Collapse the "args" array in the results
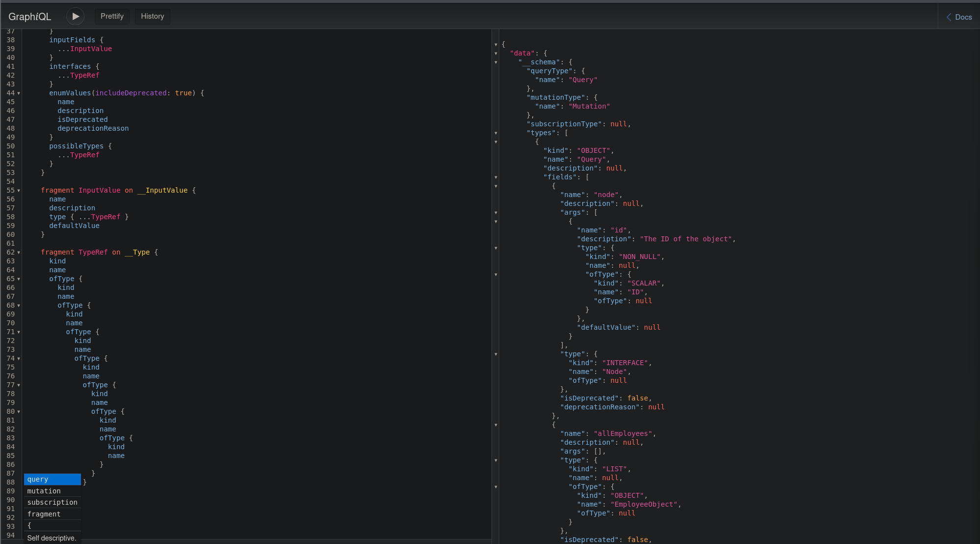This screenshot has width=980, height=544. (496, 213)
